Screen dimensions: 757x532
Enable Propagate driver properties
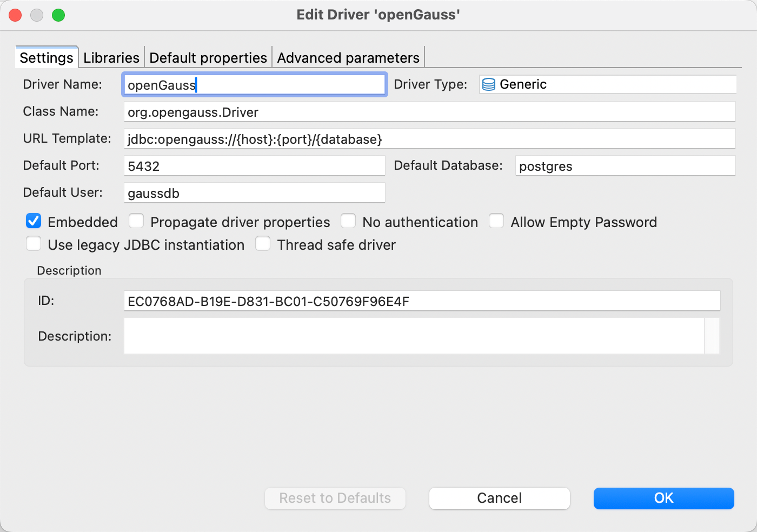[136, 221]
